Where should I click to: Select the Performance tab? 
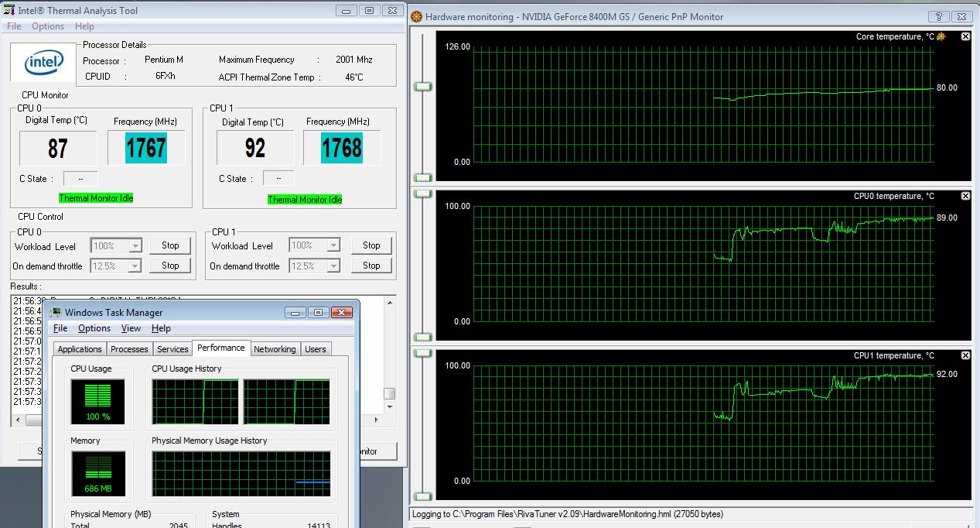tap(221, 348)
